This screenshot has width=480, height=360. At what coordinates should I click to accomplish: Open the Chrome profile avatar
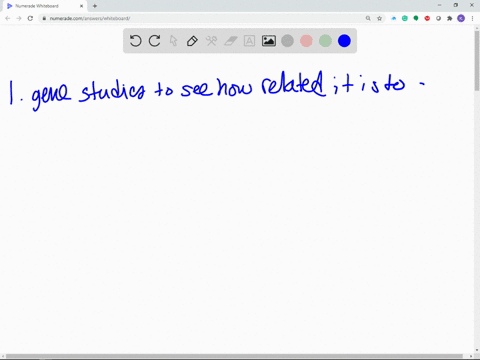(x=461, y=18)
